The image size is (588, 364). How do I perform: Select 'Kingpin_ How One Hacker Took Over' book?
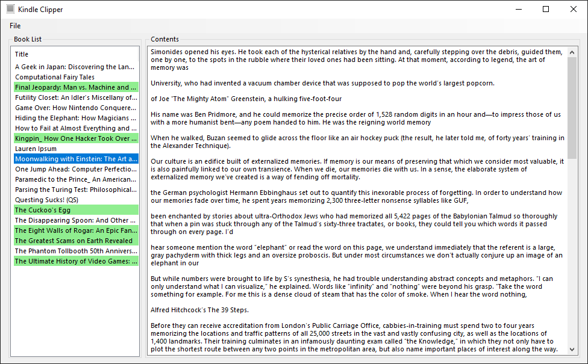click(x=76, y=138)
